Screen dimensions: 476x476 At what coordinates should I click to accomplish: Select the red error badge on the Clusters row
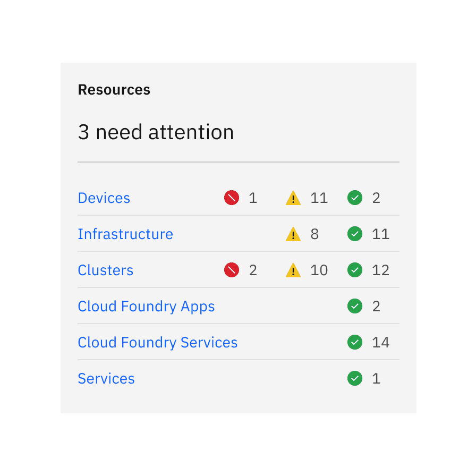tap(231, 270)
